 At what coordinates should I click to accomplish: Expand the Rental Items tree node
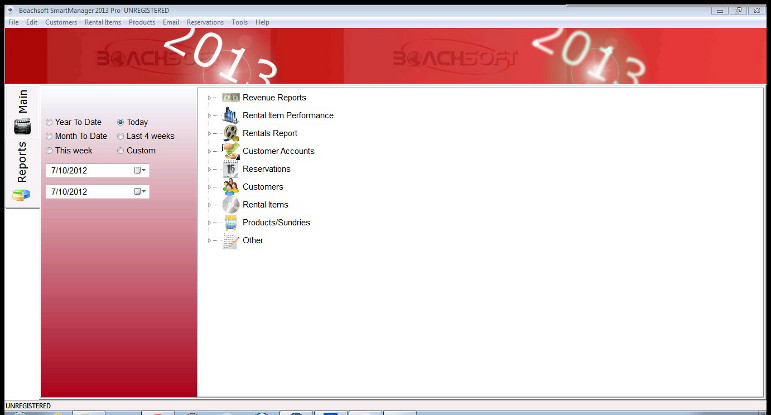[209, 205]
